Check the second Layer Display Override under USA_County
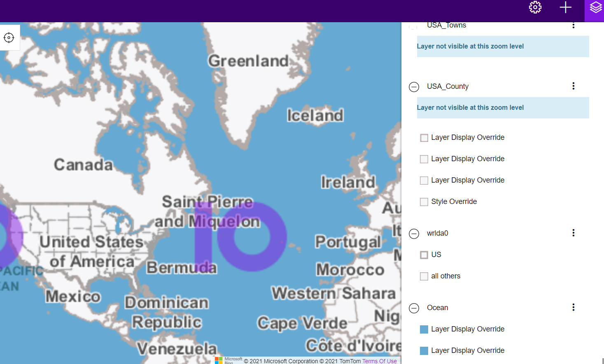 (x=424, y=159)
